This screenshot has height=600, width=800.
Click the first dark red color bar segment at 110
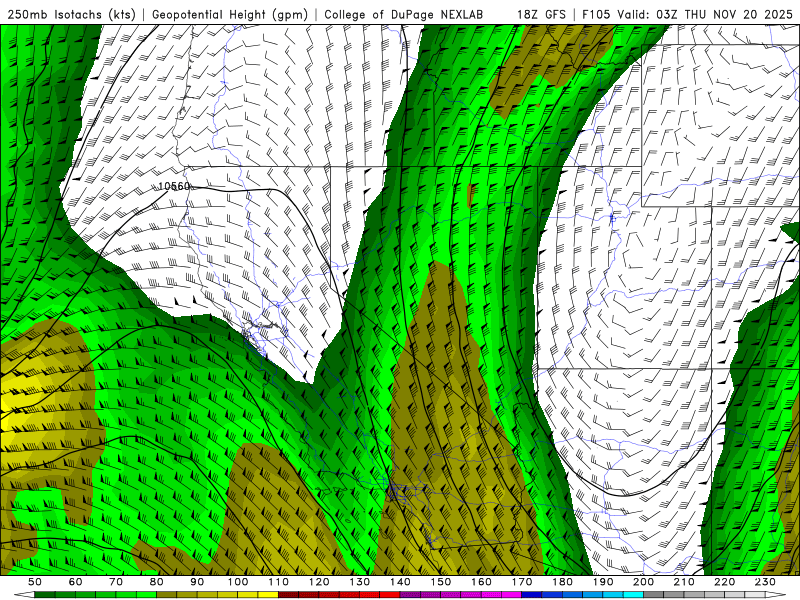coord(289,595)
